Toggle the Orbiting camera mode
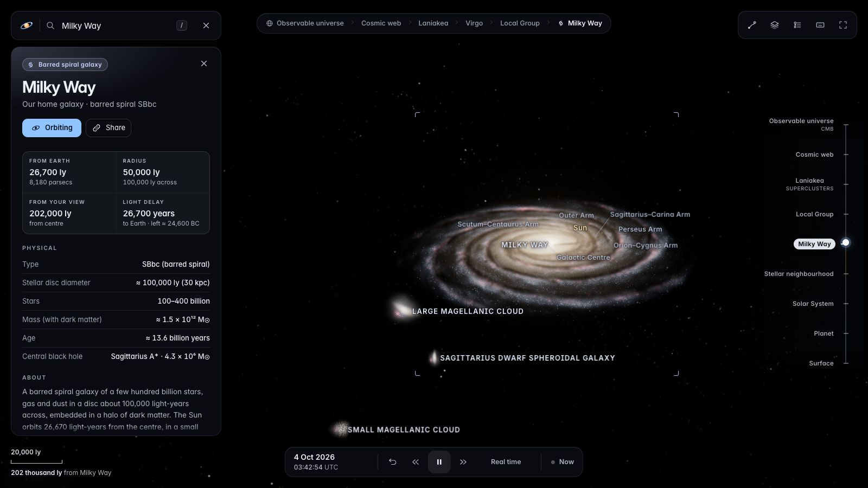 coord(52,128)
